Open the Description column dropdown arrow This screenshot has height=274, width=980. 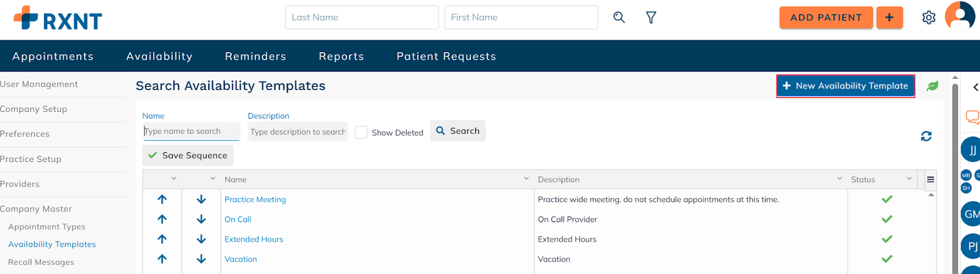pos(839,179)
